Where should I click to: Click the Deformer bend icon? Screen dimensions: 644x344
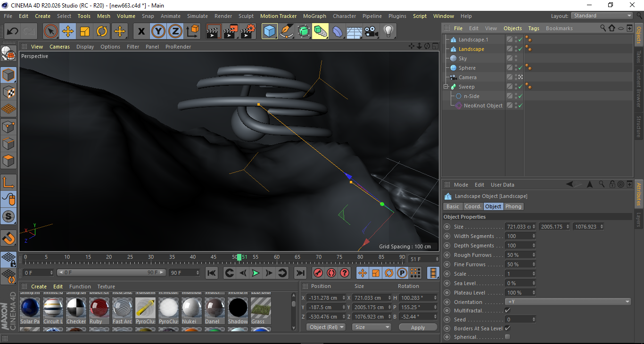tap(338, 32)
